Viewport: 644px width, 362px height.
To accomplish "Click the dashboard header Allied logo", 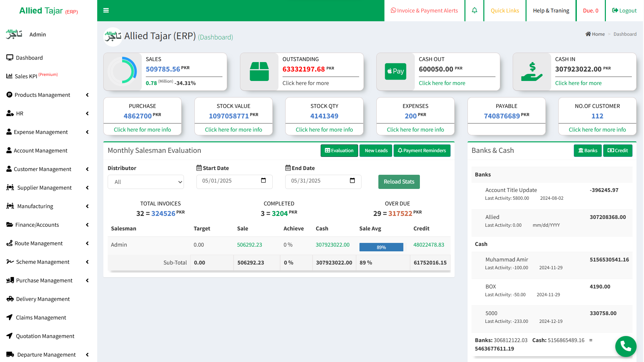I will [113, 36].
